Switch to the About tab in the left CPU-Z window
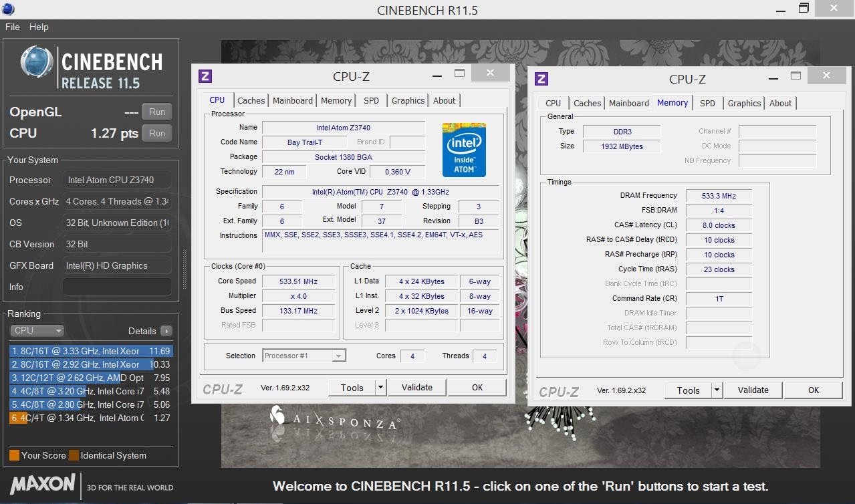855x504 pixels. pos(445,100)
